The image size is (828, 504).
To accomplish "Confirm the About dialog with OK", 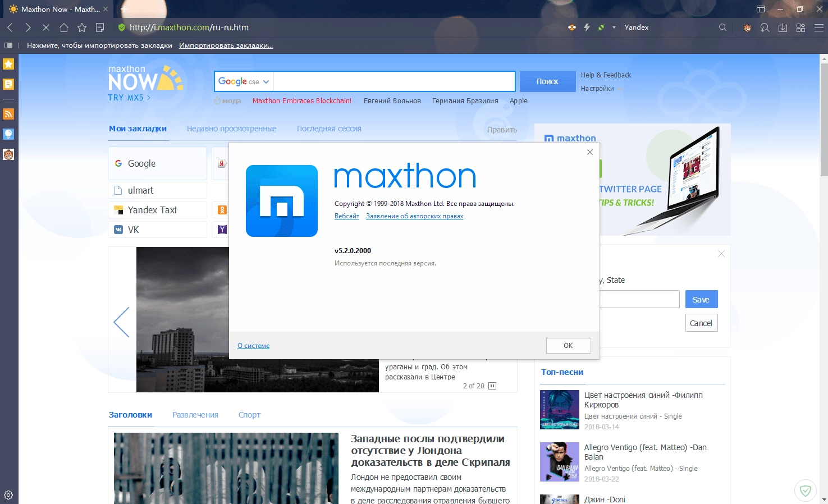I will click(568, 346).
